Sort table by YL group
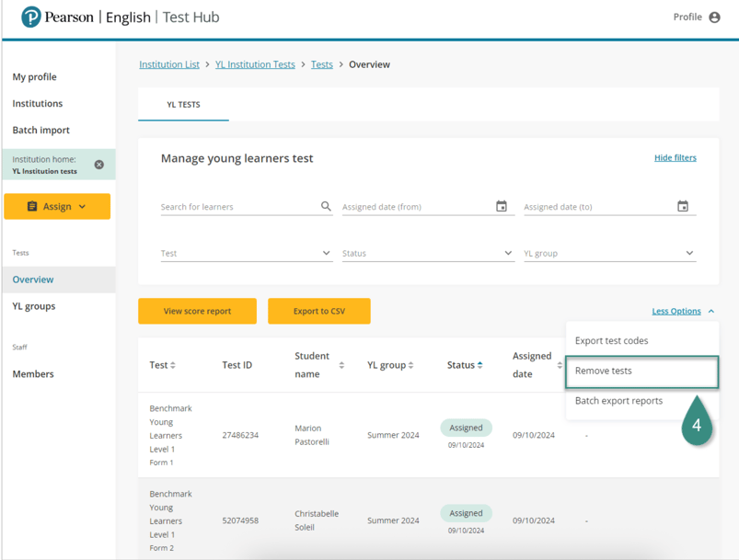 pyautogui.click(x=410, y=365)
